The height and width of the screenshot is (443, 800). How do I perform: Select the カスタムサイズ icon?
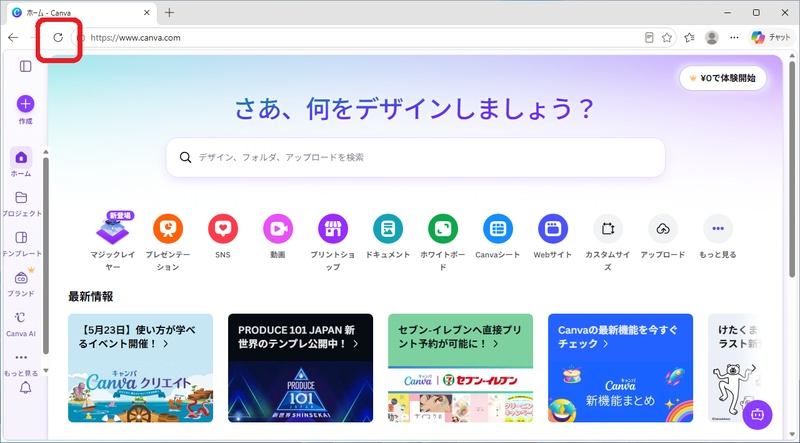(608, 229)
